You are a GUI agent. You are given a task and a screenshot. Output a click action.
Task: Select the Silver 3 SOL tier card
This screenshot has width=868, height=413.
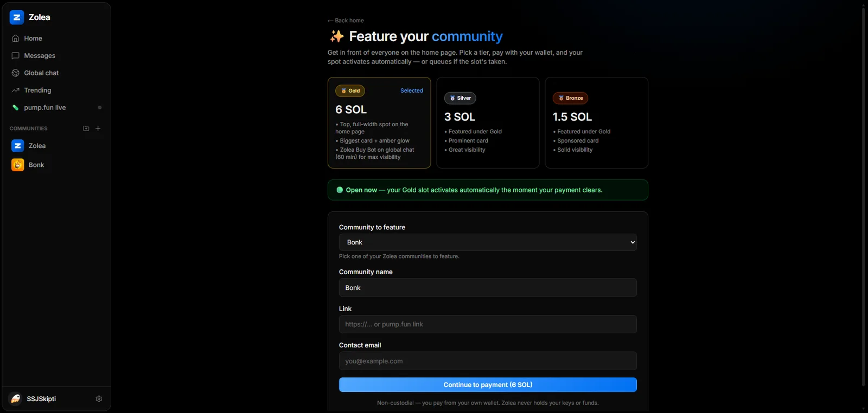tap(488, 122)
